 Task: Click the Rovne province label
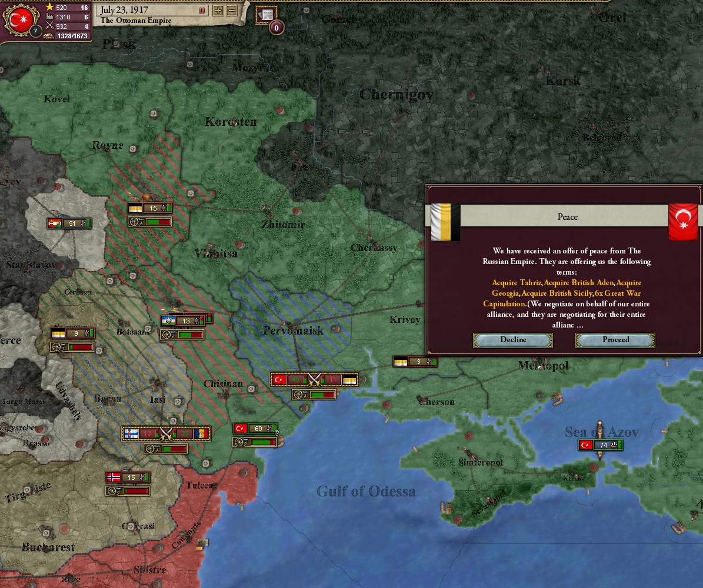(107, 145)
